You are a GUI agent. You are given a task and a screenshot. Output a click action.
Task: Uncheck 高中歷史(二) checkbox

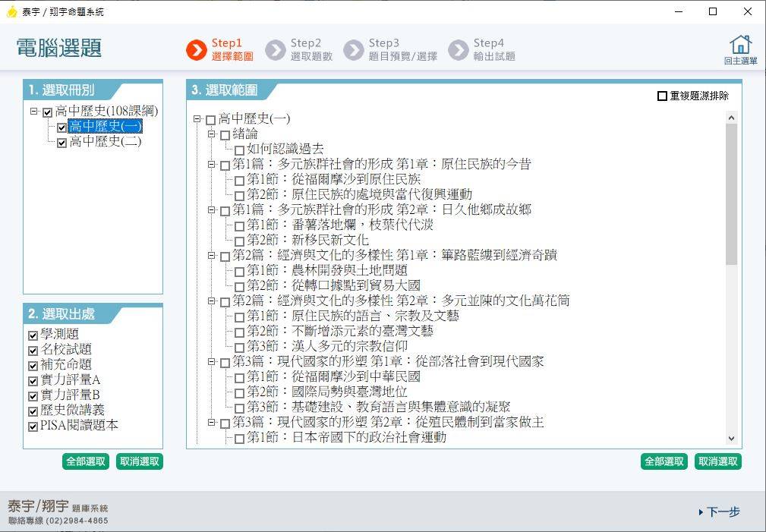coord(61,143)
